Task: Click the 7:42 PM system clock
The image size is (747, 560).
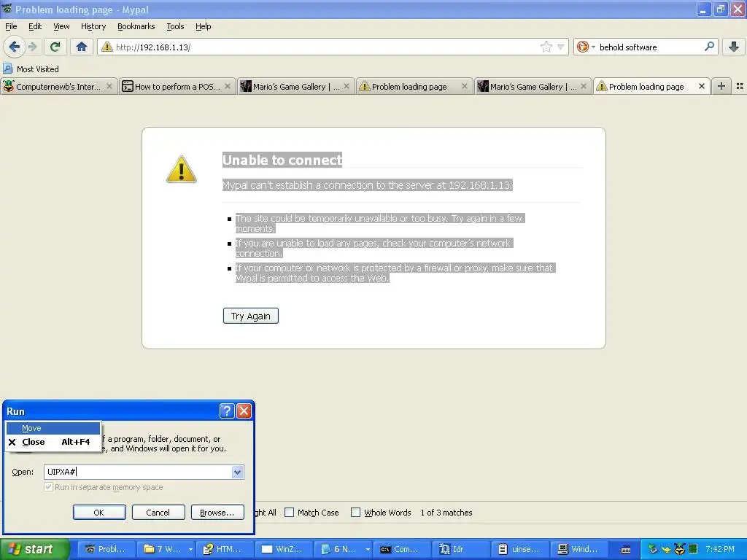Action: pyautogui.click(x=719, y=549)
